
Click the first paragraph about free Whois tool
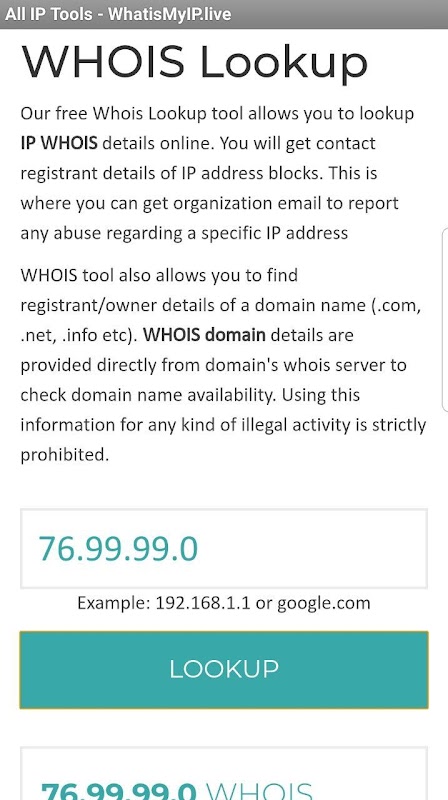(217, 173)
